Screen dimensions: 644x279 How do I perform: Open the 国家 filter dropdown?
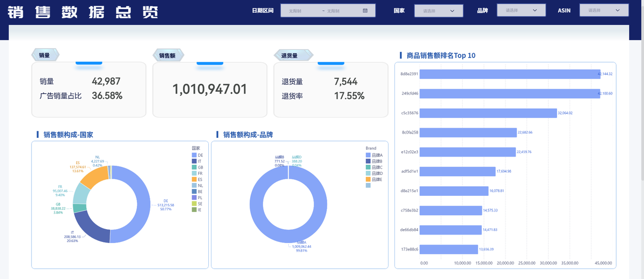(x=438, y=11)
